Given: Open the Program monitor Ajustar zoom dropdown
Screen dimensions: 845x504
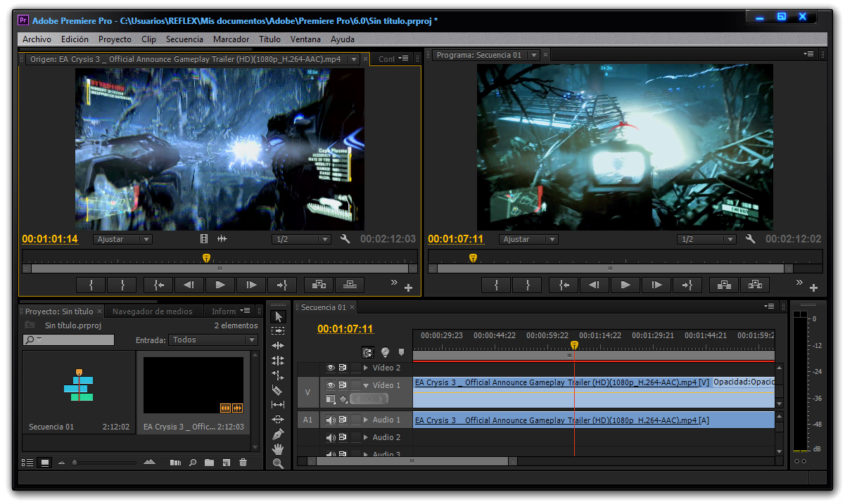Looking at the screenshot, I should click(528, 239).
